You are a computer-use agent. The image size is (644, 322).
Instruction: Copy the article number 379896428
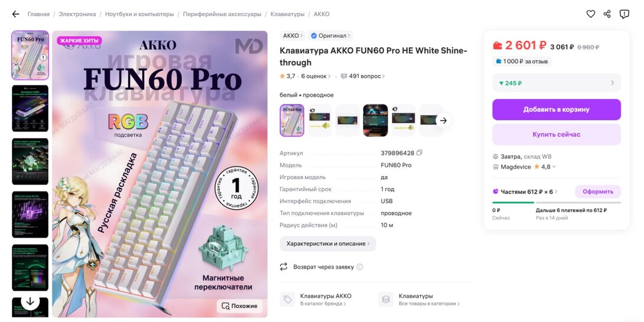(x=419, y=153)
